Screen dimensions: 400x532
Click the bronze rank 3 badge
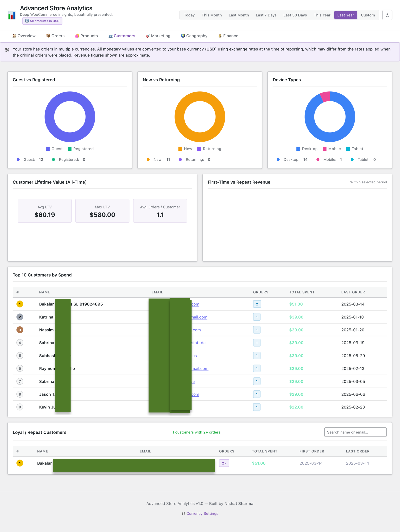click(20, 330)
